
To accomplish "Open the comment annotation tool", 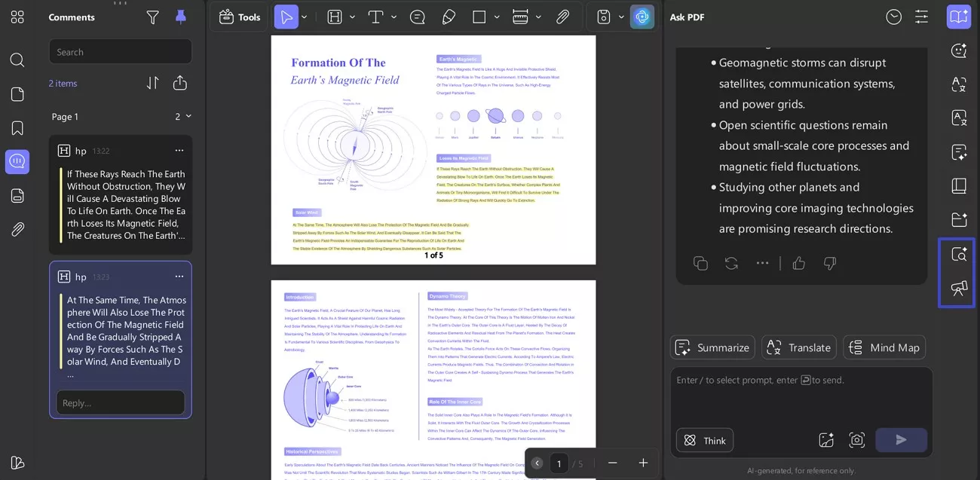I will point(418,17).
